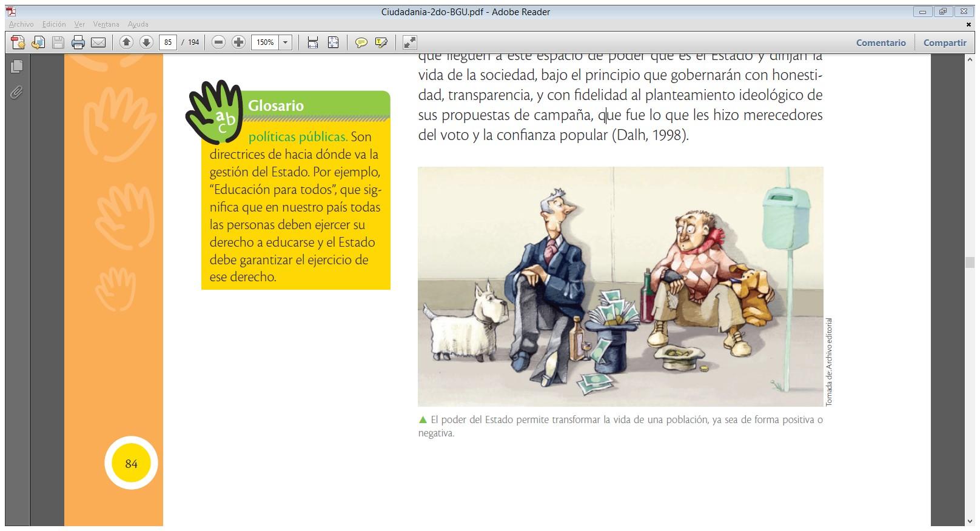Switch to read mode with expand arrows icon
980x531 pixels.
pyautogui.click(x=410, y=42)
